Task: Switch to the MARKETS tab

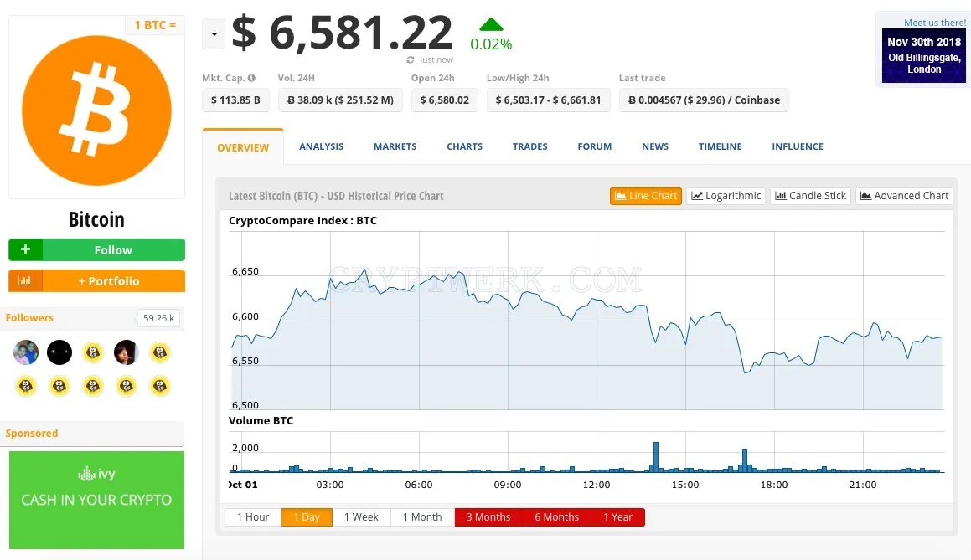Action: coord(395,146)
